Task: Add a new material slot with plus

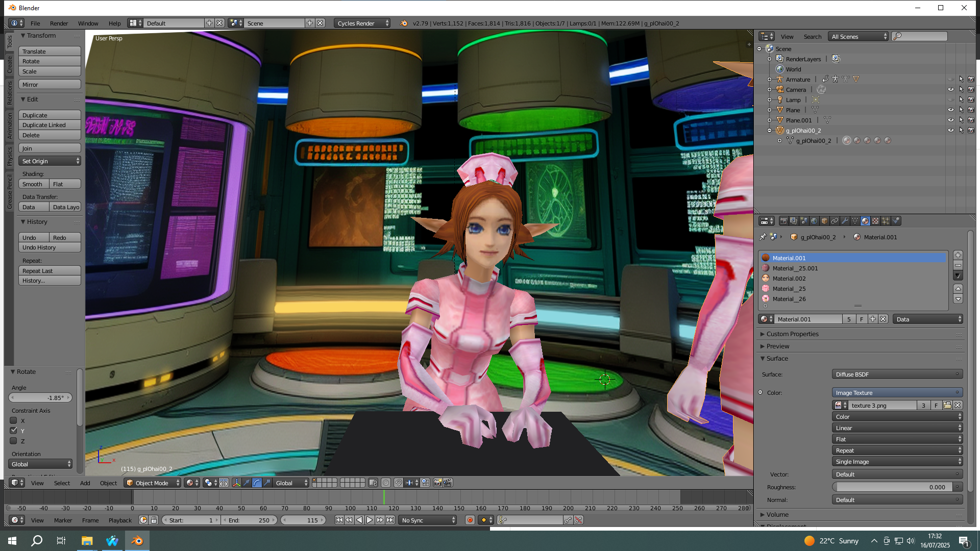Action: pos(958,255)
